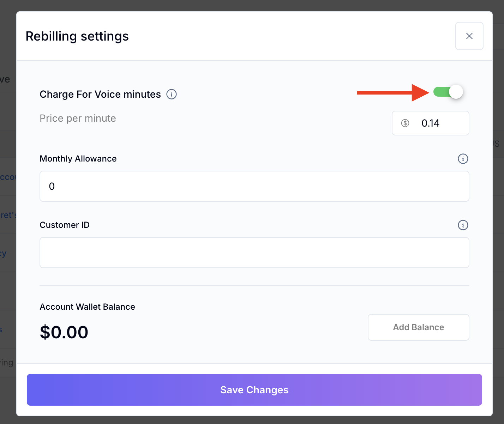Save Changes to rebilling settings

254,390
